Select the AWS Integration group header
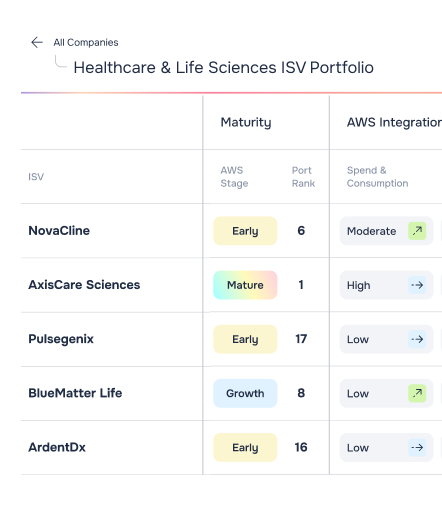The width and height of the screenshot is (442, 505). (x=394, y=122)
